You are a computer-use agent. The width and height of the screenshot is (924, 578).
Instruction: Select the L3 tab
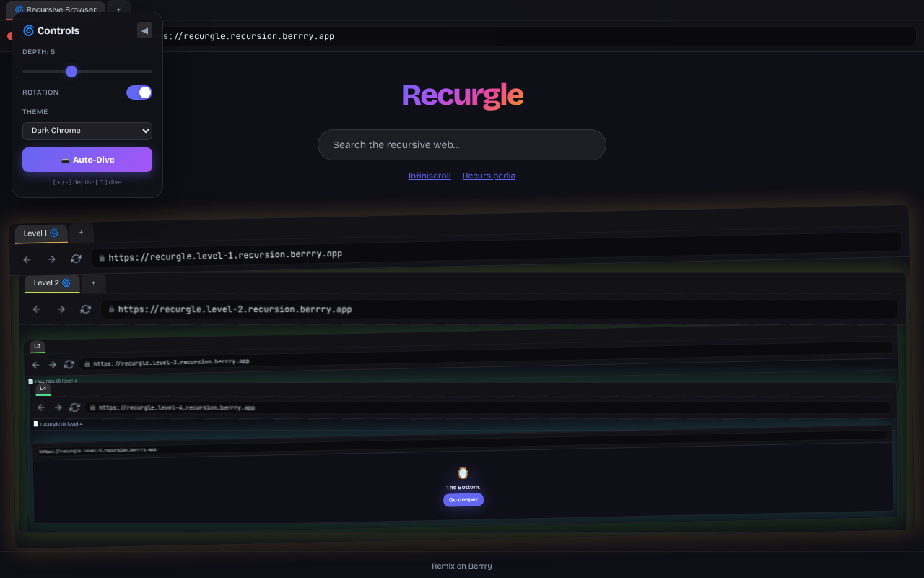38,346
